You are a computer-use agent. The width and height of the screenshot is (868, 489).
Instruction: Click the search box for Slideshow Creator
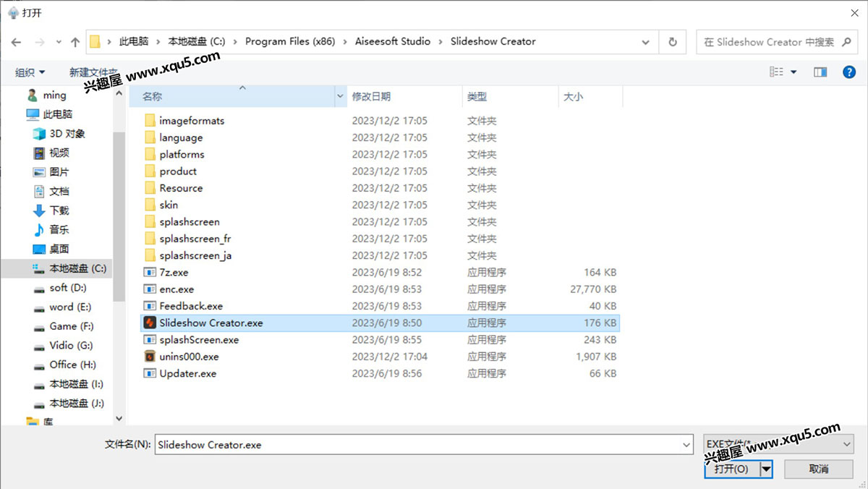(776, 42)
